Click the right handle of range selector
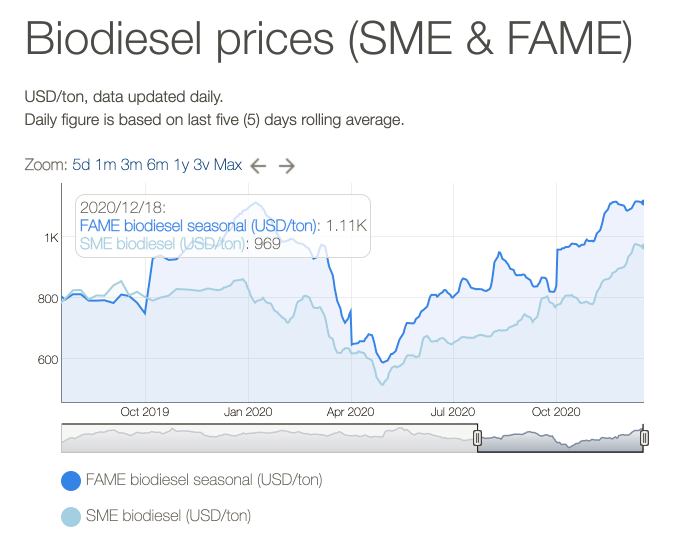 tap(644, 438)
